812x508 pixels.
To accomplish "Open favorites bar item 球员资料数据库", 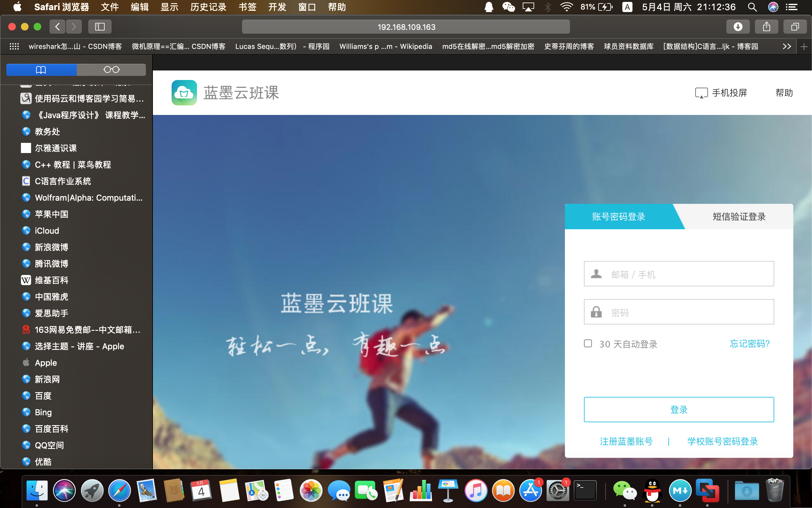I will 628,46.
